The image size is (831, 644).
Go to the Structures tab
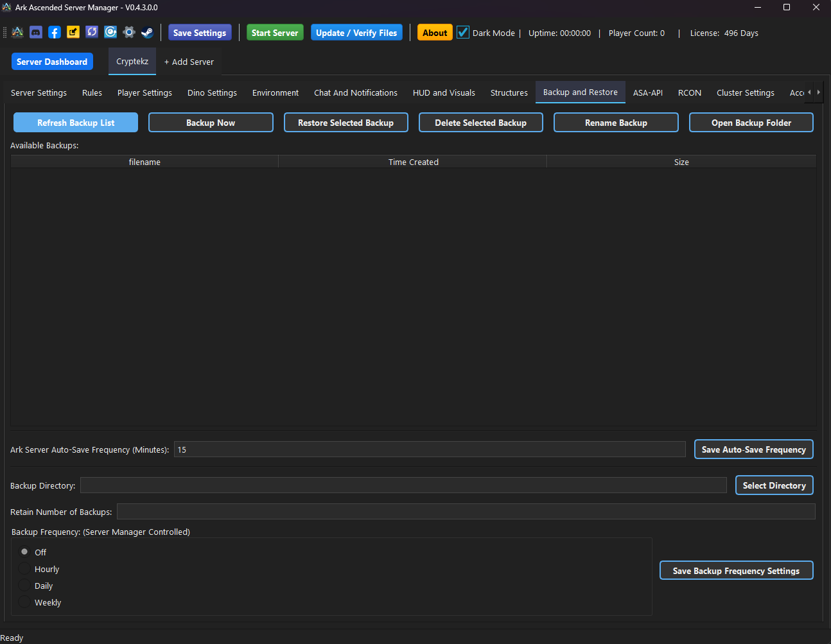(x=509, y=92)
